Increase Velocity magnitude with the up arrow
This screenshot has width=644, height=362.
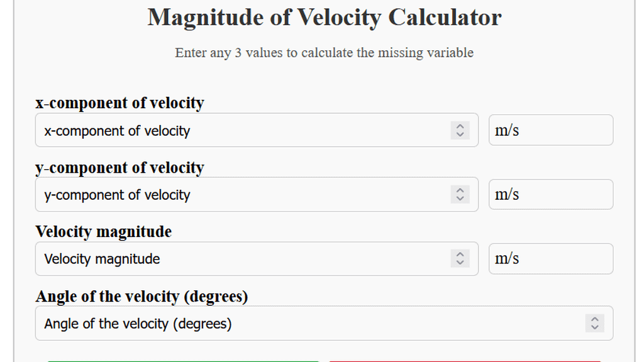click(x=460, y=255)
